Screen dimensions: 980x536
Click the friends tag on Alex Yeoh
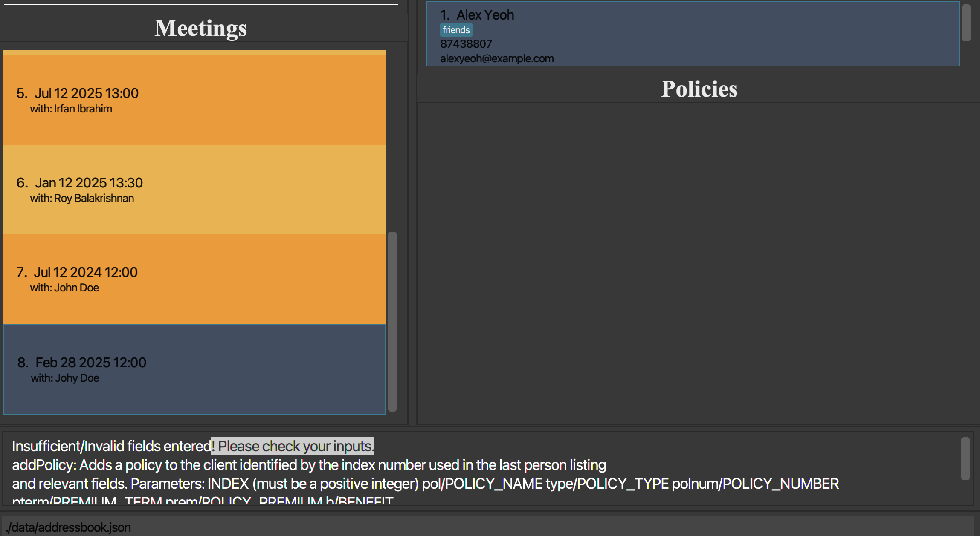(x=456, y=30)
